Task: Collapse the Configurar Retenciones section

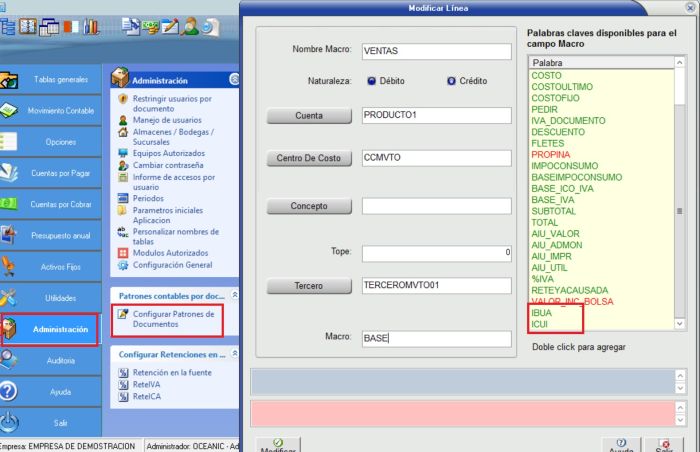Action: tap(234, 354)
